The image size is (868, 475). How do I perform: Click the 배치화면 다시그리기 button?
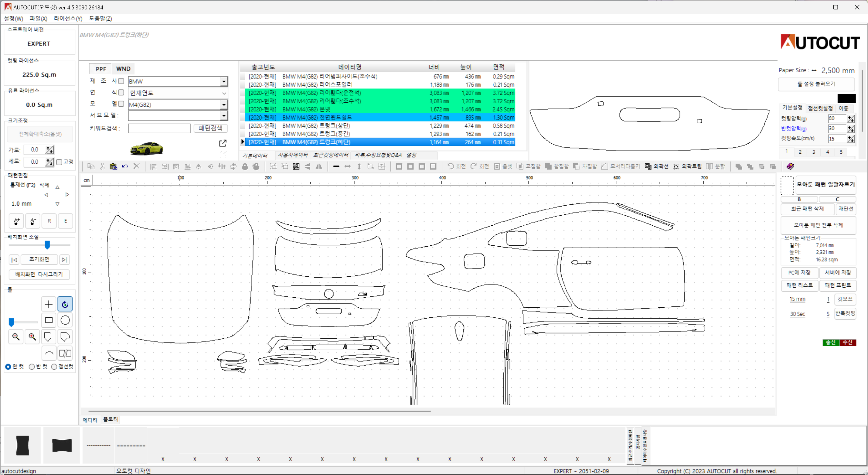[x=39, y=275]
